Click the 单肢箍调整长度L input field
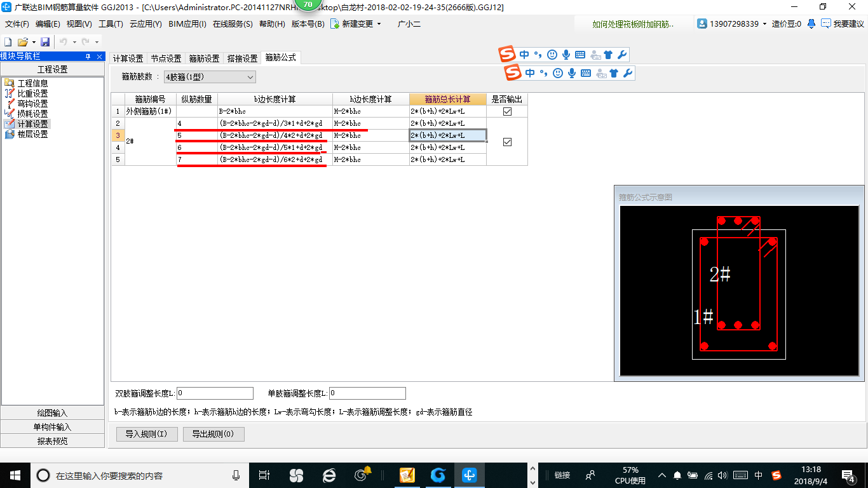 click(x=367, y=393)
